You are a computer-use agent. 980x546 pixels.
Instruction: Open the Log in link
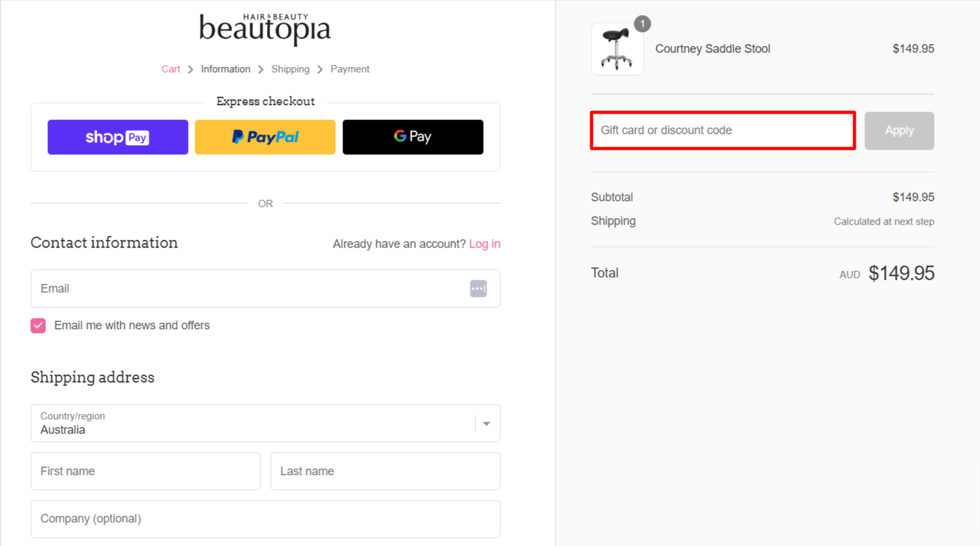pyautogui.click(x=484, y=243)
